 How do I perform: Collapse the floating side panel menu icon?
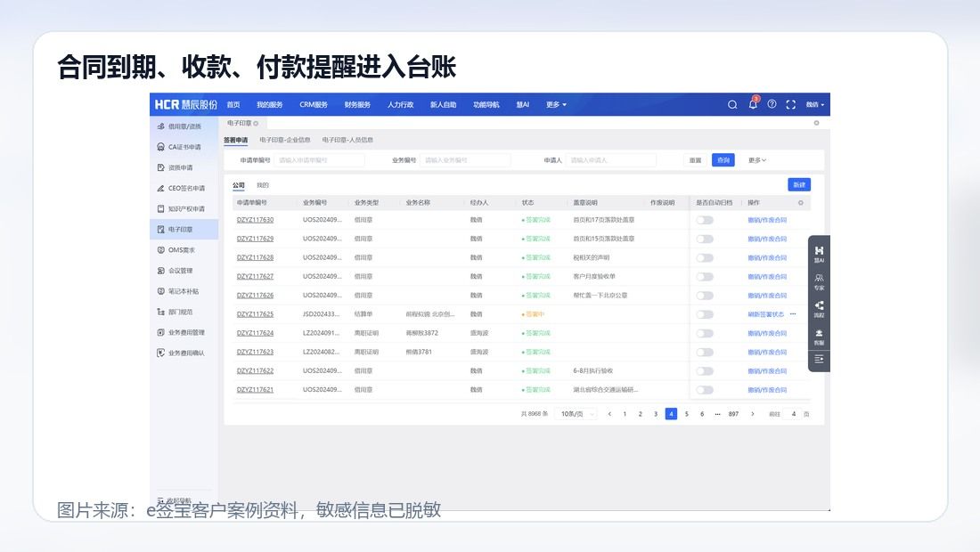pos(819,359)
